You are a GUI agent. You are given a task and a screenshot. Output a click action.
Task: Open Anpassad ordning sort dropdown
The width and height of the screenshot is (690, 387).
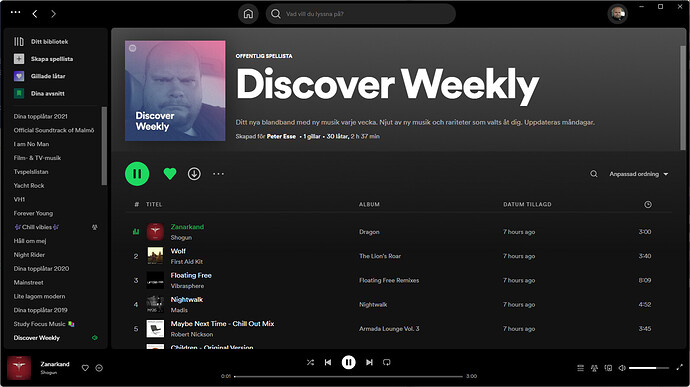(639, 174)
